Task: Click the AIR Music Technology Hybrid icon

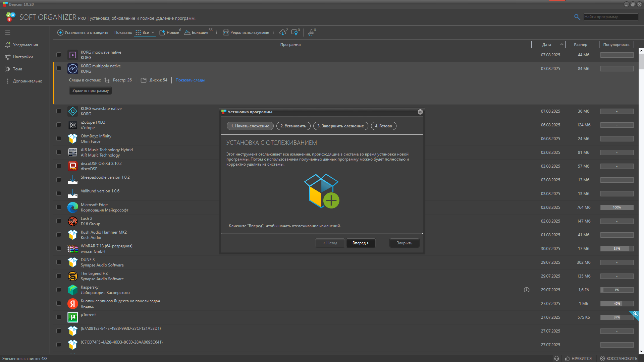Action: click(73, 153)
